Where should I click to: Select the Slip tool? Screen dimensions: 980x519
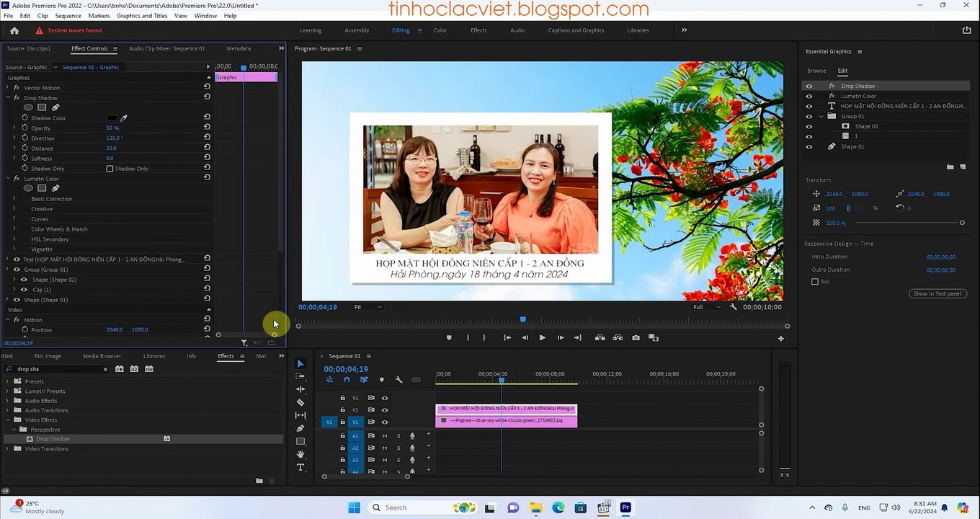pyautogui.click(x=300, y=415)
